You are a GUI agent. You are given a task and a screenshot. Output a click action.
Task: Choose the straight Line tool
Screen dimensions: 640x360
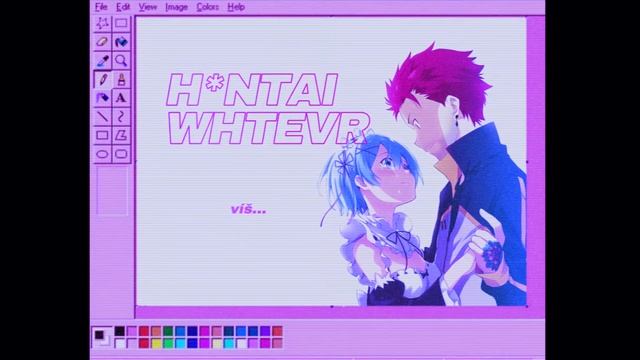pos(102,117)
